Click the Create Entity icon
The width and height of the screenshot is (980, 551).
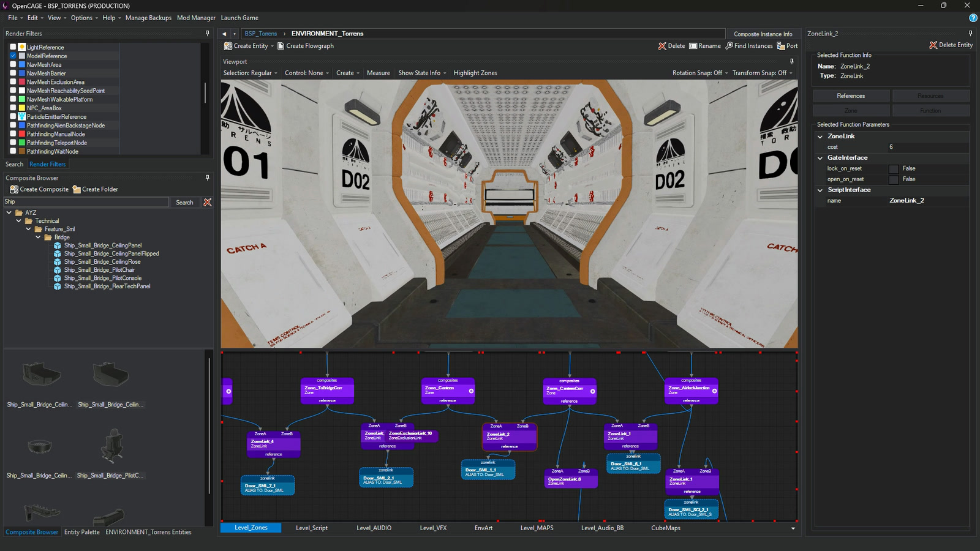pos(228,46)
